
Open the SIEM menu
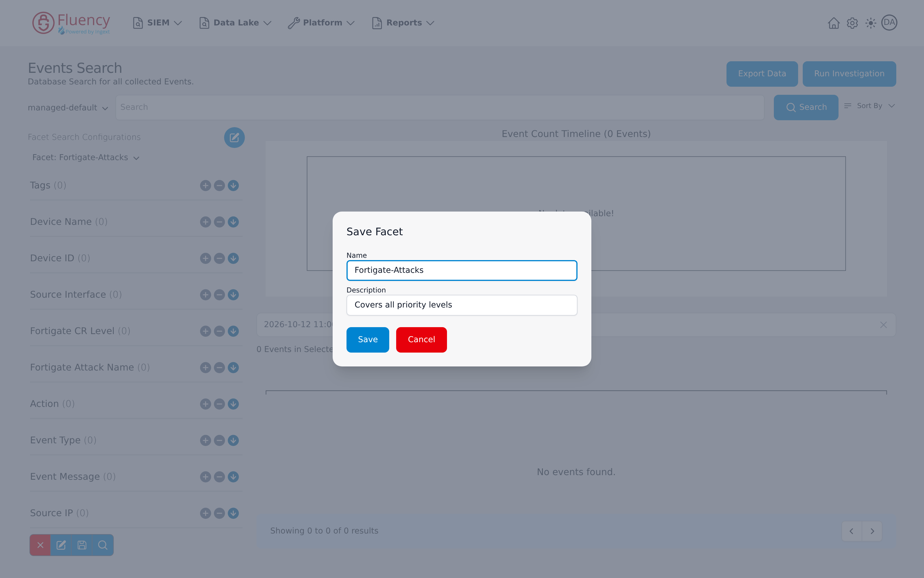(x=157, y=23)
